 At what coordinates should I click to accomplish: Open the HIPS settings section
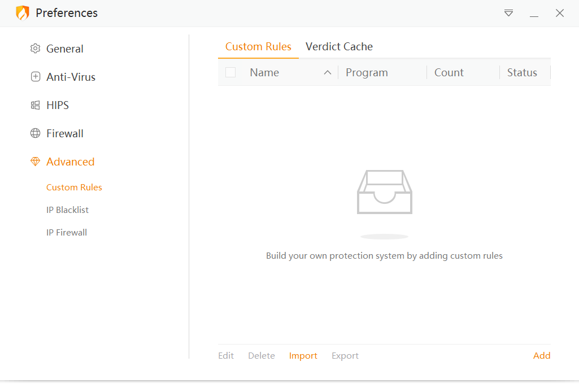pos(58,105)
